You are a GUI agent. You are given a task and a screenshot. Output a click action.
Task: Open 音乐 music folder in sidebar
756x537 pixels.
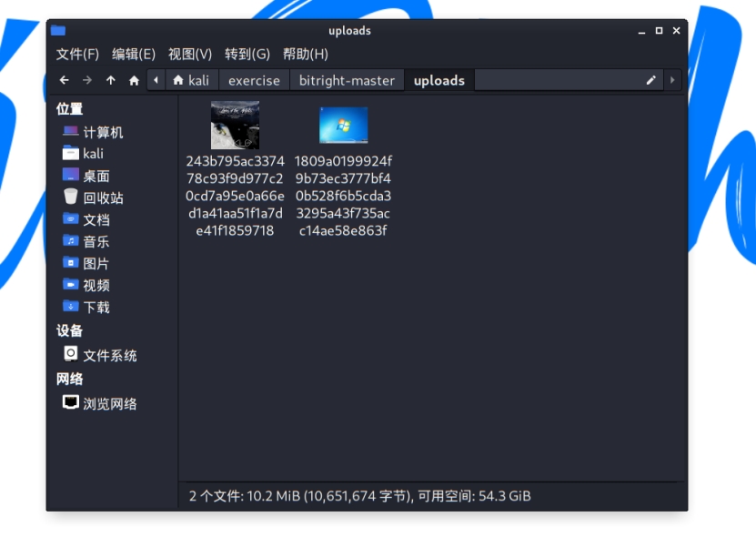point(96,241)
